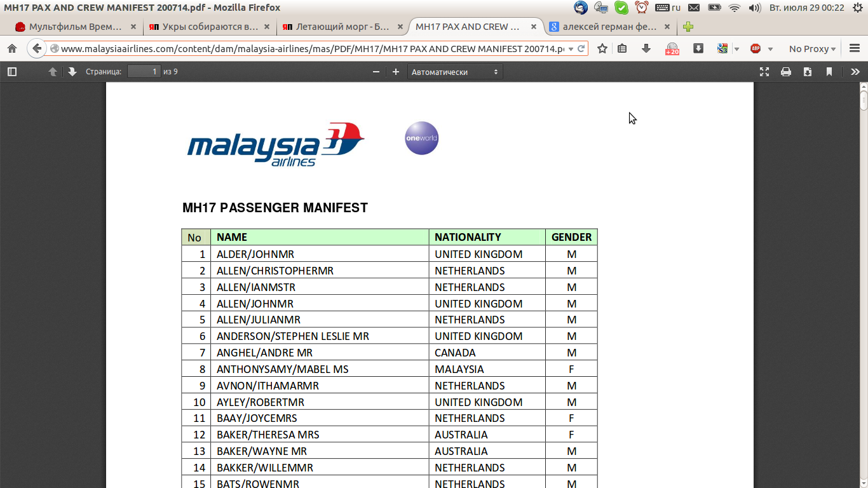Click the page number input field
This screenshot has width=868, height=488.
point(144,72)
